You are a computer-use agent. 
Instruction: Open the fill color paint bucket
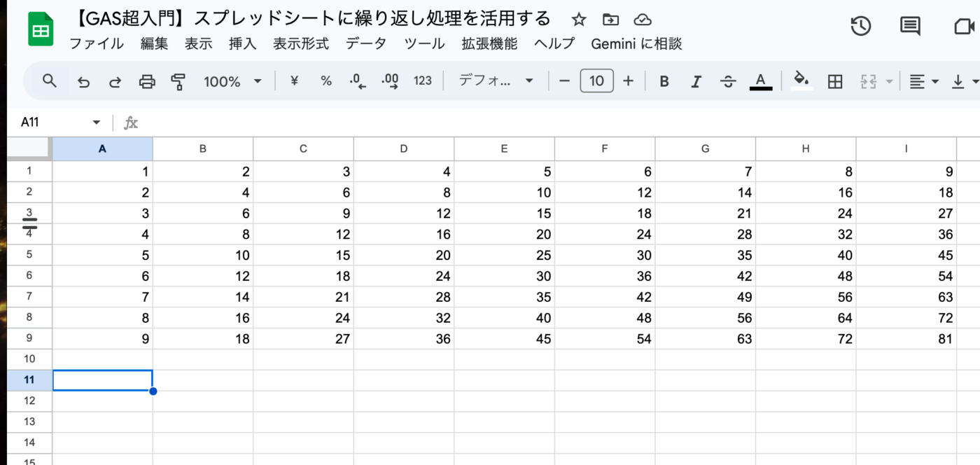[x=802, y=80]
